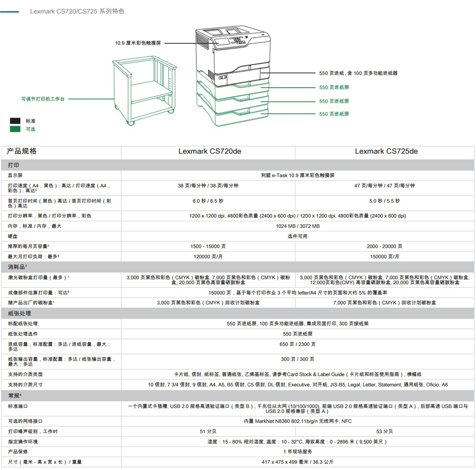Click 利盟 e-Task 10.9 厘米彩色触摸屏 cell
The height and width of the screenshot is (470, 476).
pos(298,175)
